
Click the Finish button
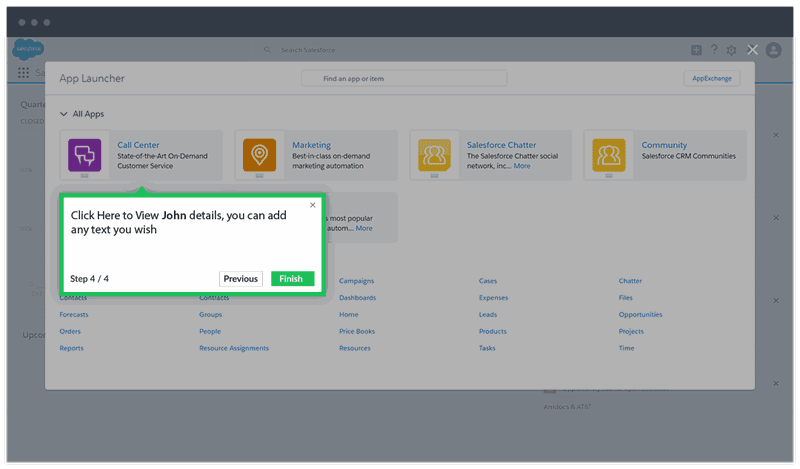pos(292,279)
